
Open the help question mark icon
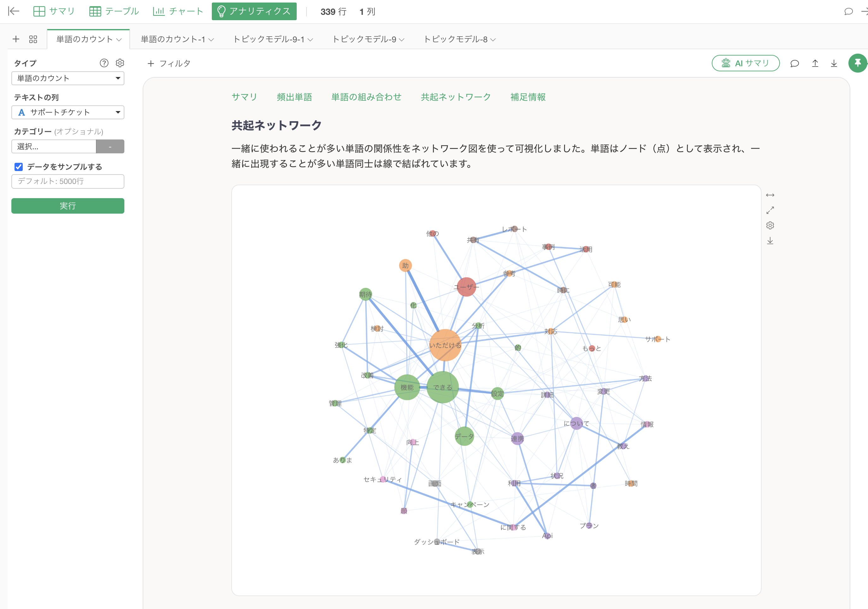104,63
